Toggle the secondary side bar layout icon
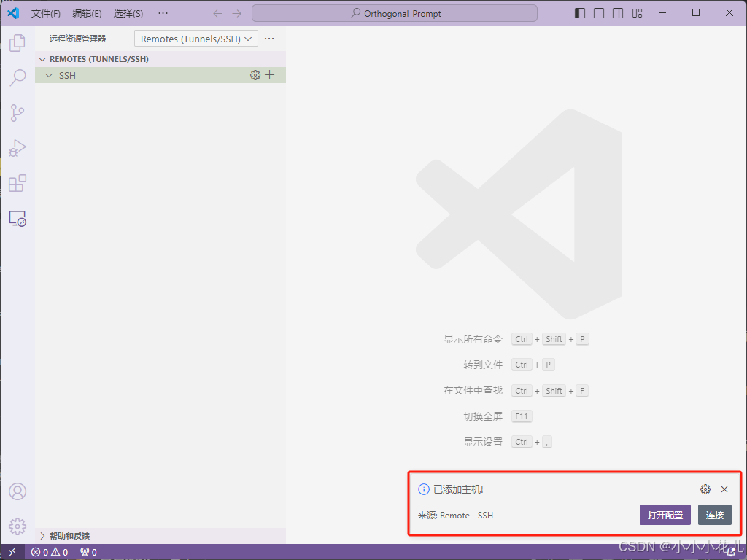The width and height of the screenshot is (747, 560). click(x=618, y=13)
